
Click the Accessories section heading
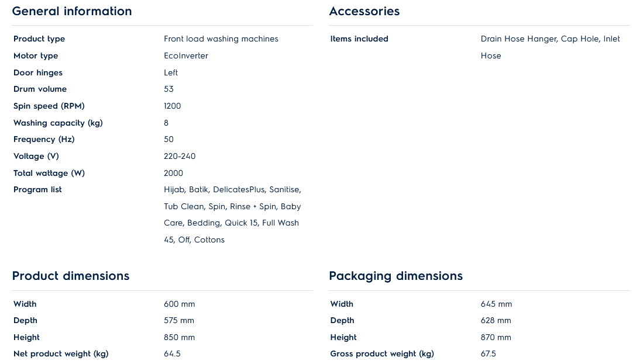pos(364,11)
